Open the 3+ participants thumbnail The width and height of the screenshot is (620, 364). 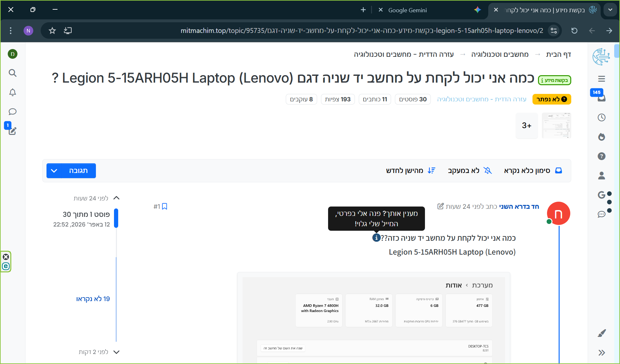coord(527,126)
